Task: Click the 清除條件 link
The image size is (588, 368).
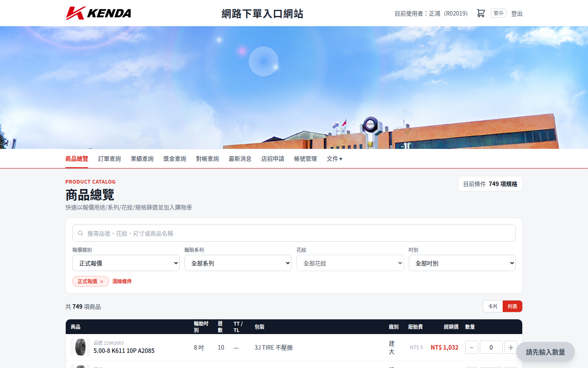Action: pyautogui.click(x=122, y=281)
